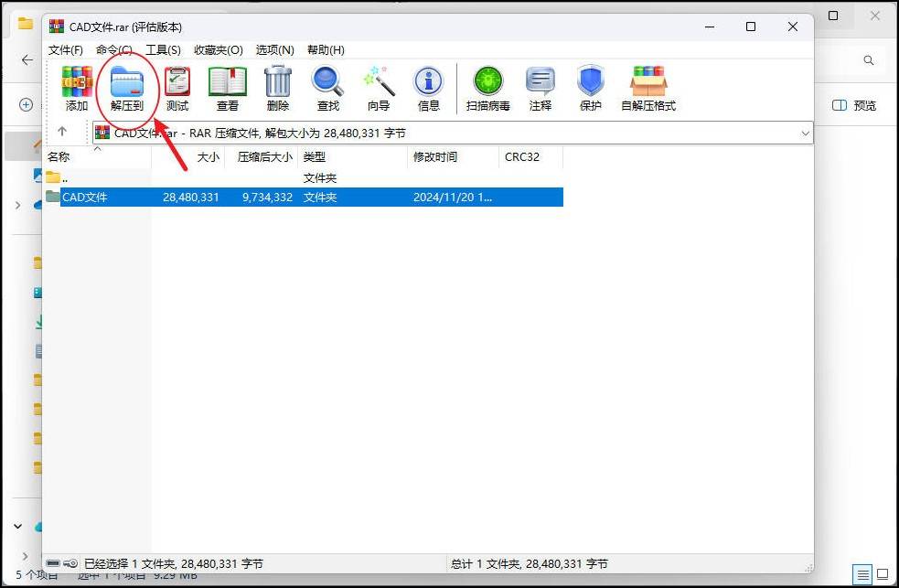Launch the 向导 (Wizard) wand icon
This screenshot has width=899, height=588.
(379, 88)
